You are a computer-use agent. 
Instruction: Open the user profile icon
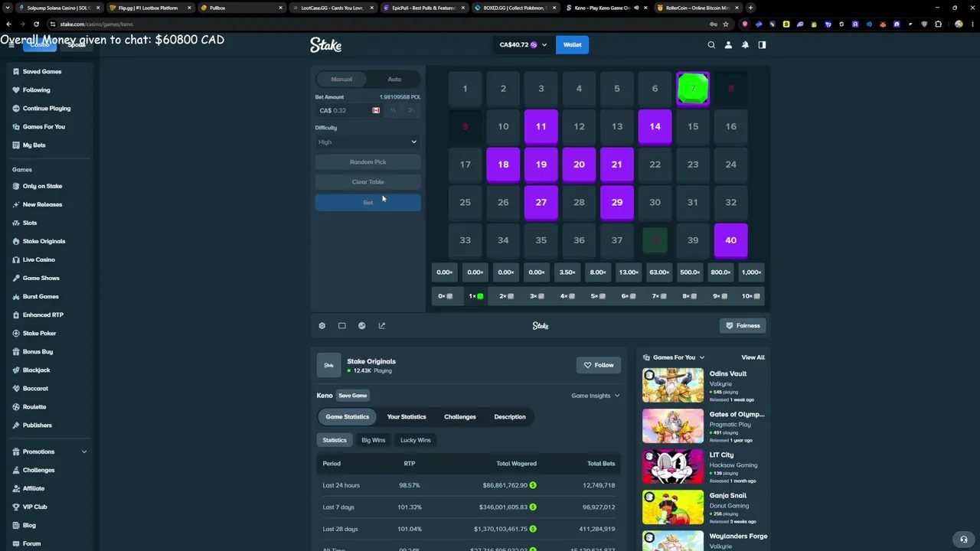tap(728, 45)
